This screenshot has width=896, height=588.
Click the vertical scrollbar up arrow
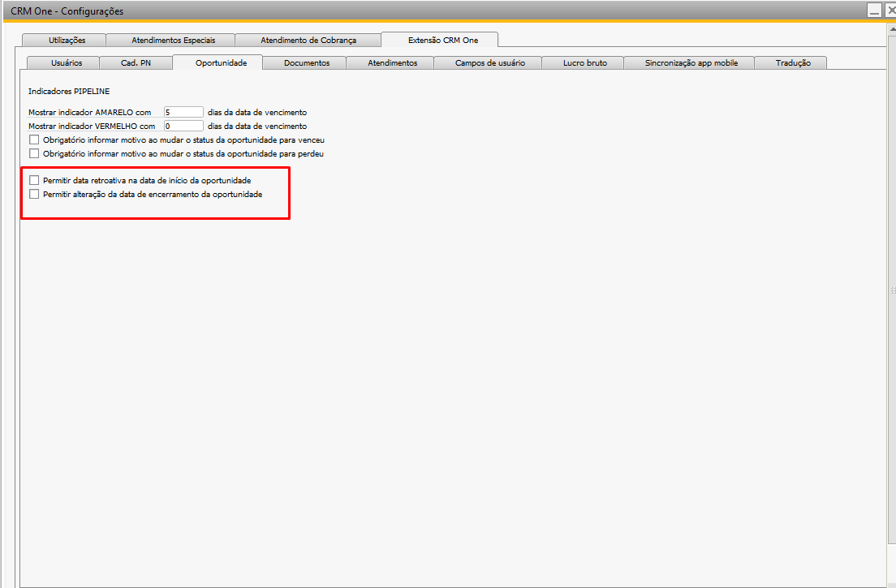(x=892, y=29)
